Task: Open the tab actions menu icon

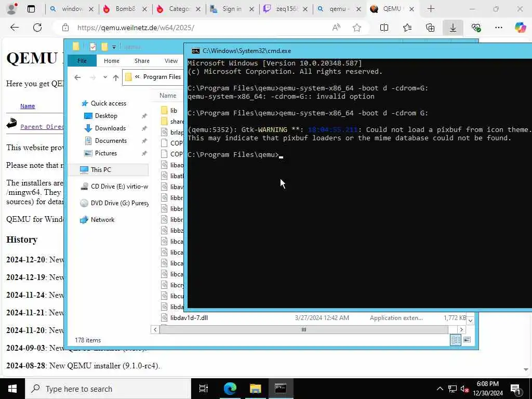Action: (x=31, y=9)
